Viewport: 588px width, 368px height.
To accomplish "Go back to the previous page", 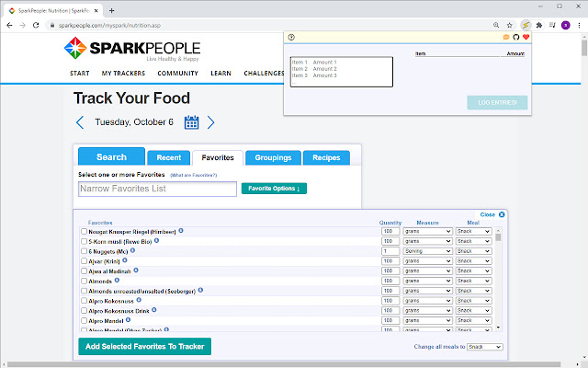I will tap(9, 25).
